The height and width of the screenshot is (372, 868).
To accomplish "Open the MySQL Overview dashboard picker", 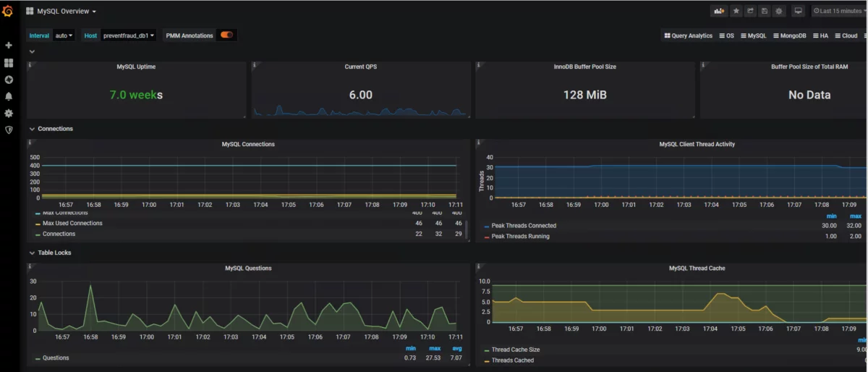I will (67, 12).
